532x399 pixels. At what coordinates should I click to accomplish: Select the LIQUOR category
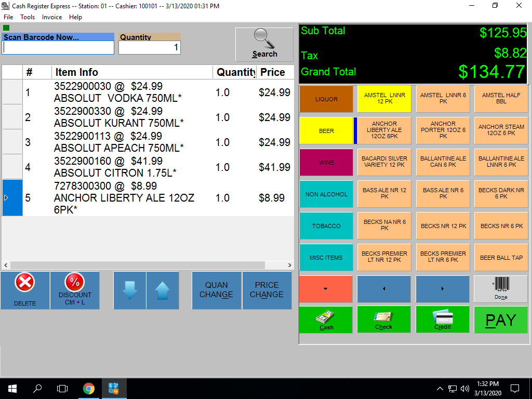326,99
